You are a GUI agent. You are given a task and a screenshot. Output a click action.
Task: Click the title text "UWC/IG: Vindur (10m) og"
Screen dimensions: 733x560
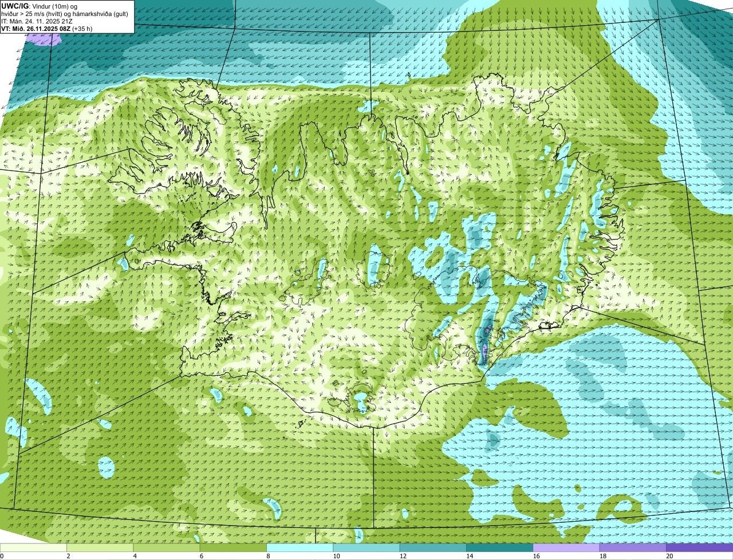pyautogui.click(x=40, y=5)
